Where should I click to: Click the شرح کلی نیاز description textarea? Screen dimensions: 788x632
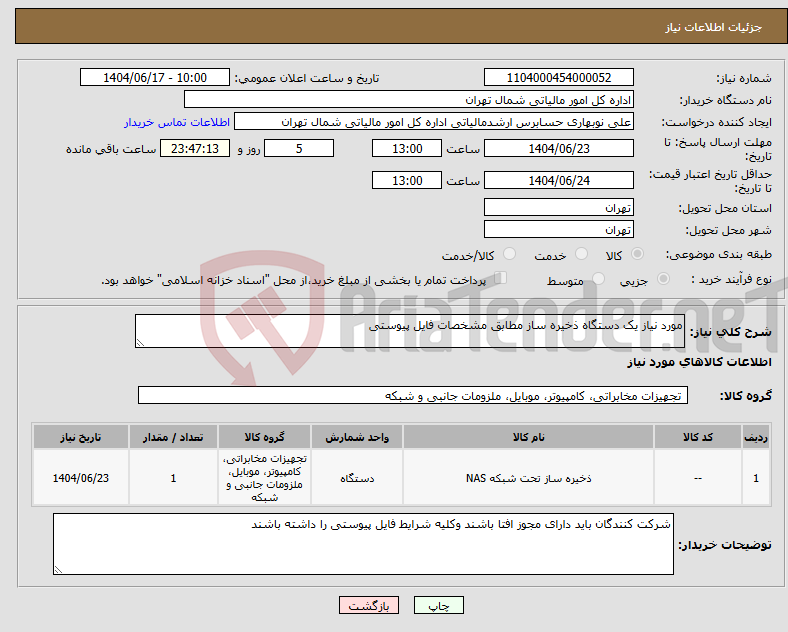[410, 331]
